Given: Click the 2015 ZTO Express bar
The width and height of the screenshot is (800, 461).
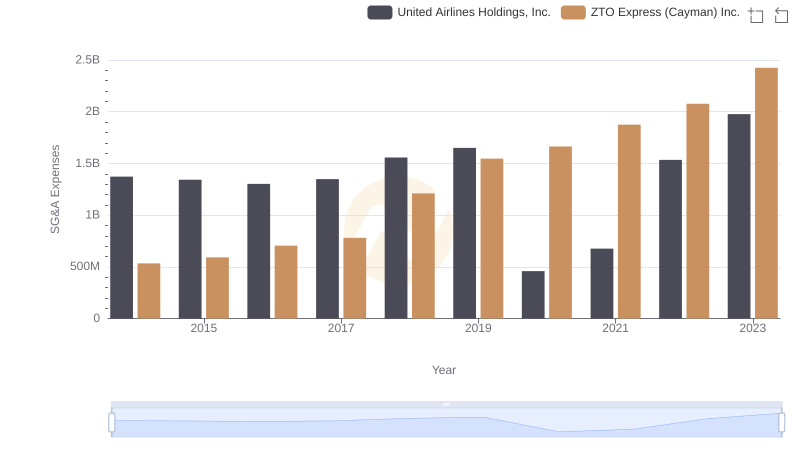Looking at the screenshot, I should 217,288.
